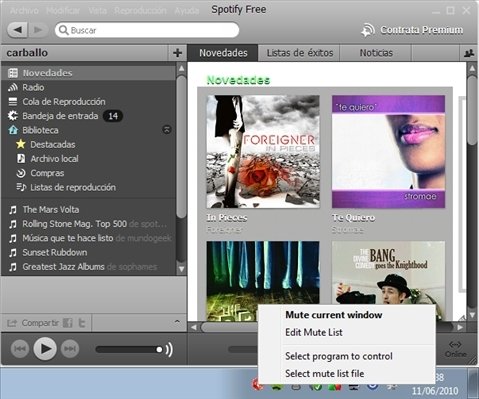Open the Modificar menu
479x399 pixels.
(x=63, y=11)
